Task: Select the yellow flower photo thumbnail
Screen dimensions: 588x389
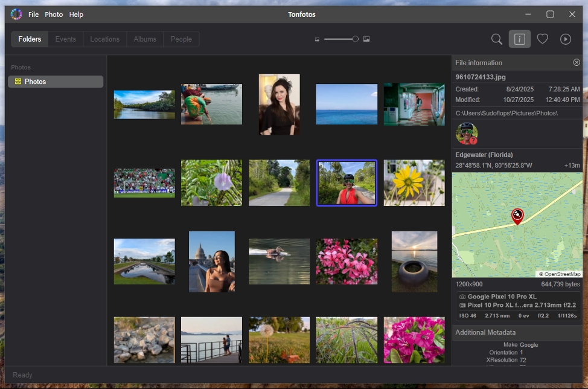Action: click(x=414, y=182)
